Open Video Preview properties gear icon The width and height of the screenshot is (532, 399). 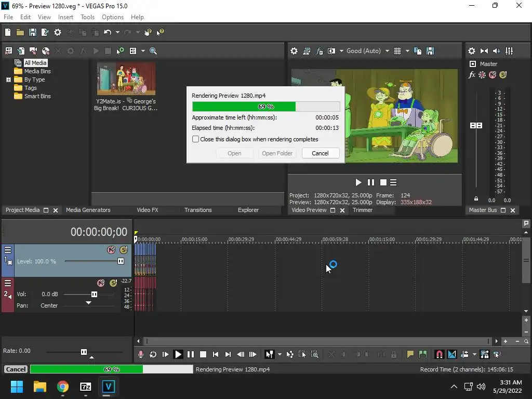tap(294, 51)
